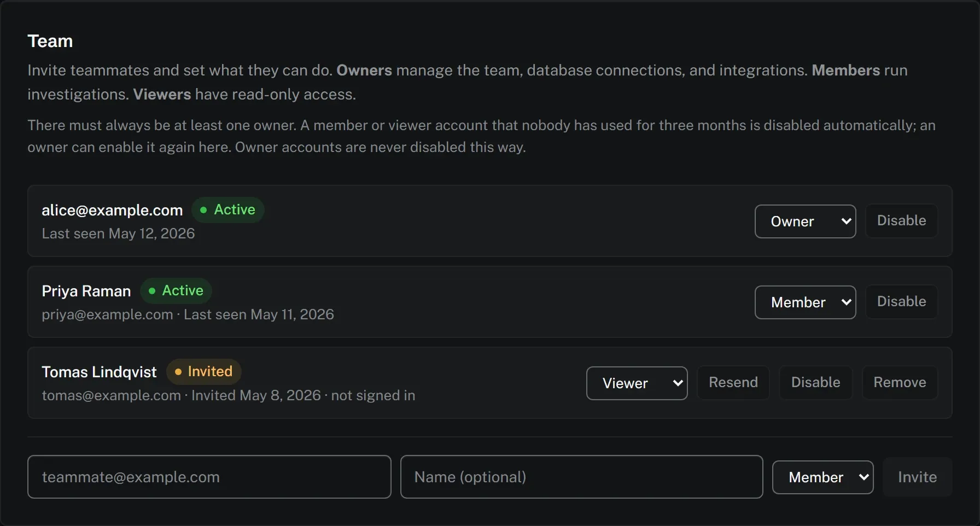
Task: Open the Owner role dropdown for alice@example.com
Action: (x=805, y=221)
